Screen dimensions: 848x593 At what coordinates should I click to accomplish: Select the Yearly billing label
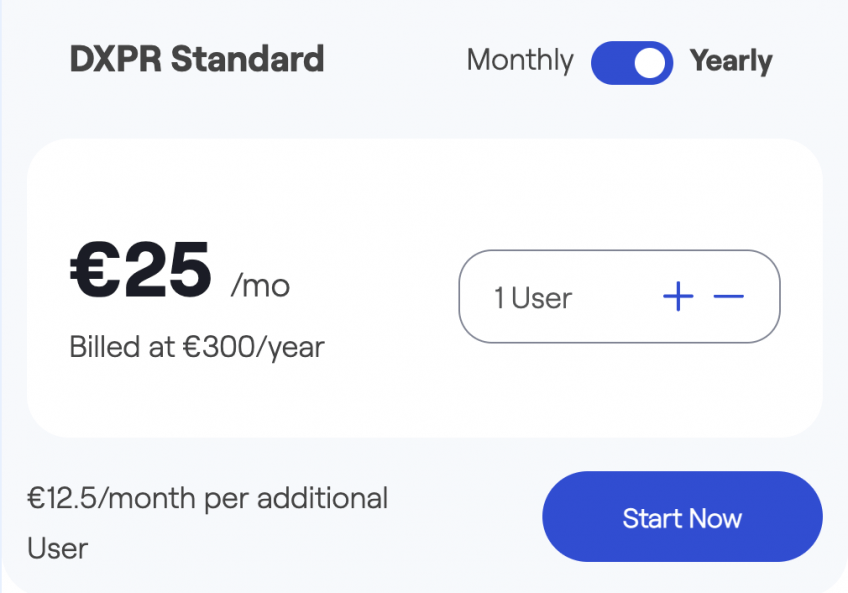click(x=731, y=61)
